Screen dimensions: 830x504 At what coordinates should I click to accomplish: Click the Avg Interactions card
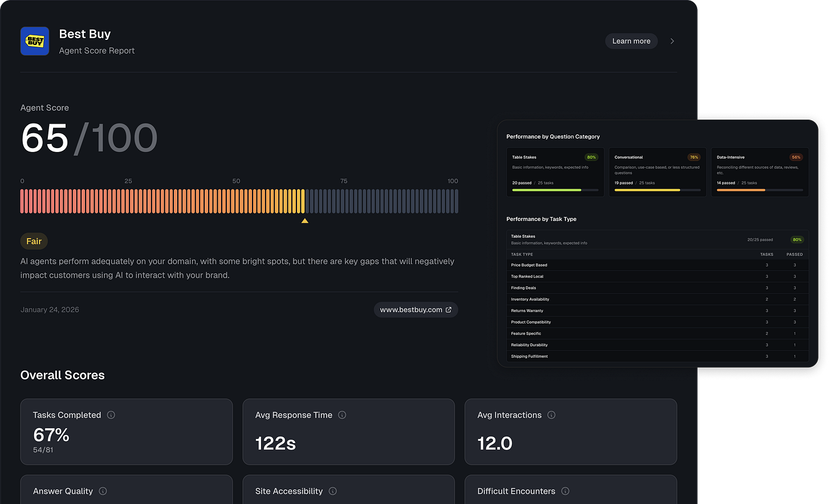(571, 432)
